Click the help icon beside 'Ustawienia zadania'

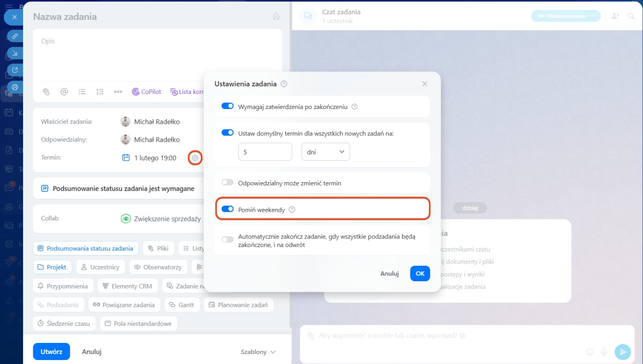284,84
